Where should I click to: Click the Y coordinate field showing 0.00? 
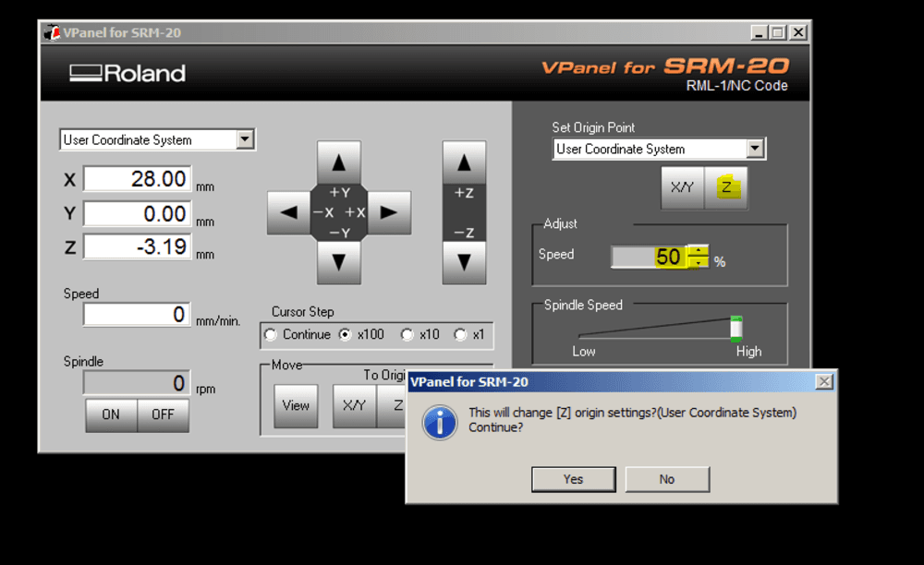[x=138, y=213]
